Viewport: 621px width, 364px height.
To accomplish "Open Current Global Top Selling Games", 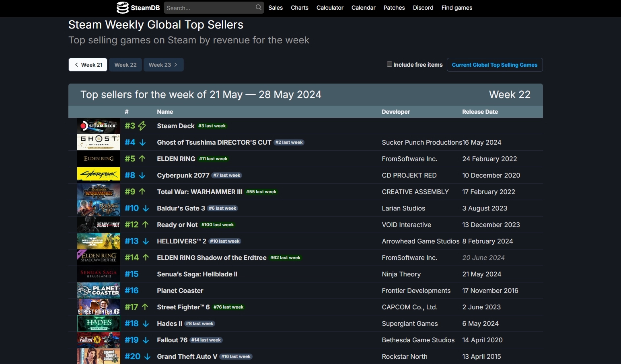I will pos(495,65).
